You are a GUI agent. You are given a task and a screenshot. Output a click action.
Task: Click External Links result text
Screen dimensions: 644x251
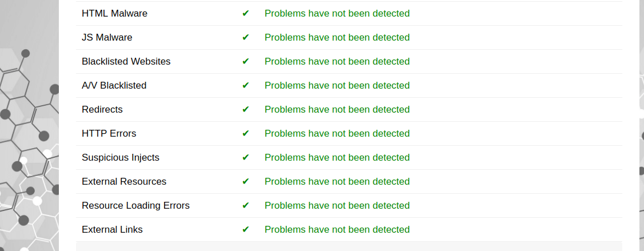[337, 230]
